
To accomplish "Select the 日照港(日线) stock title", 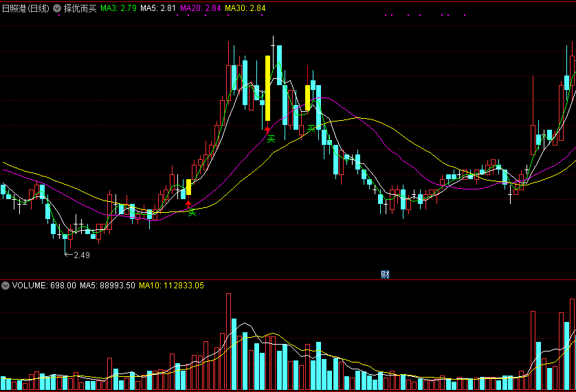I will 25,8.
